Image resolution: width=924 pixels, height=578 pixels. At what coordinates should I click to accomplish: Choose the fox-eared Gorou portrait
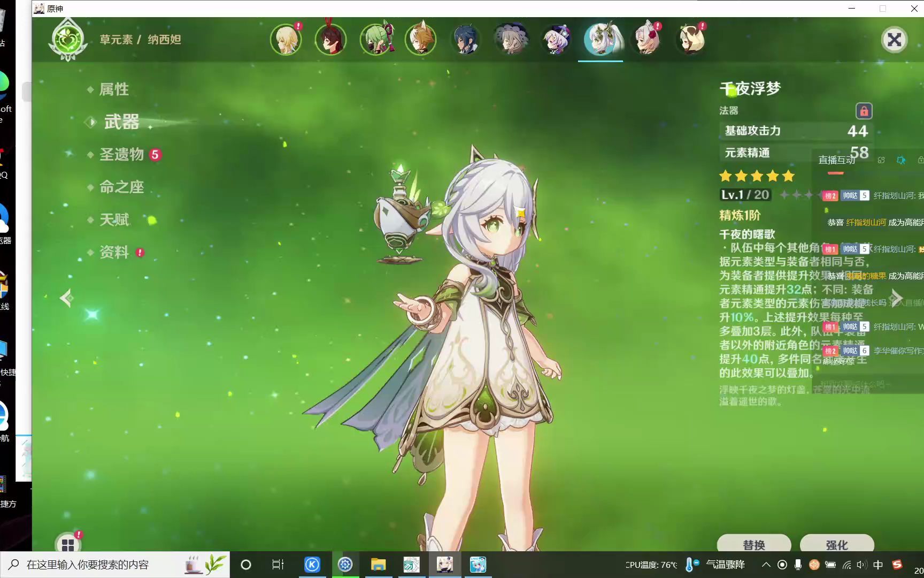click(x=421, y=39)
